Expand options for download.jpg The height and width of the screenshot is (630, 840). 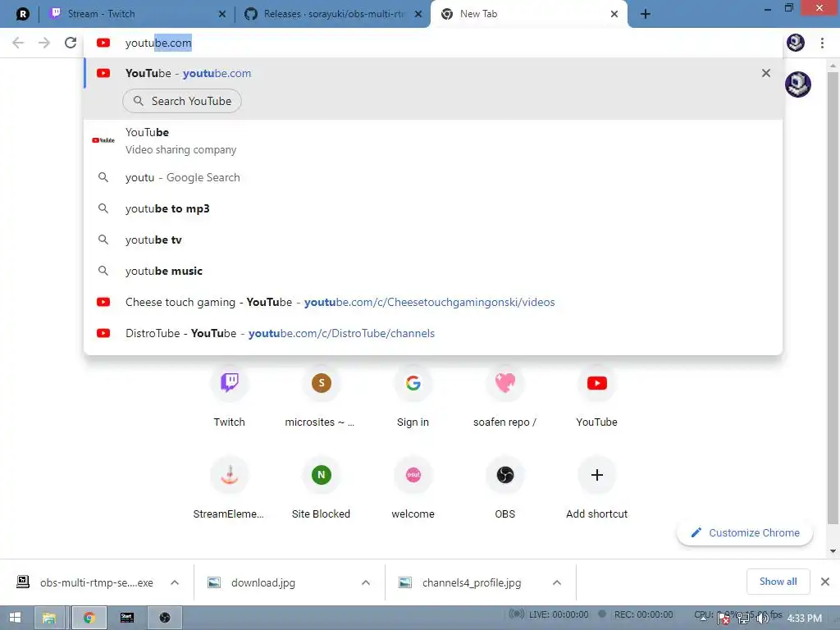(366, 582)
